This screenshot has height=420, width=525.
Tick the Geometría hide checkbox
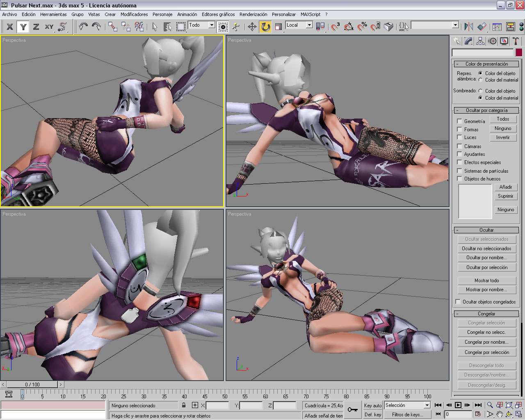[x=459, y=121]
